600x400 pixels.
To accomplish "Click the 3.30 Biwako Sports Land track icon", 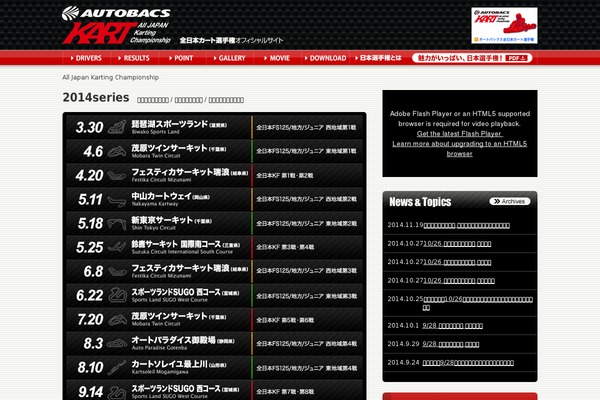I will (x=117, y=127).
